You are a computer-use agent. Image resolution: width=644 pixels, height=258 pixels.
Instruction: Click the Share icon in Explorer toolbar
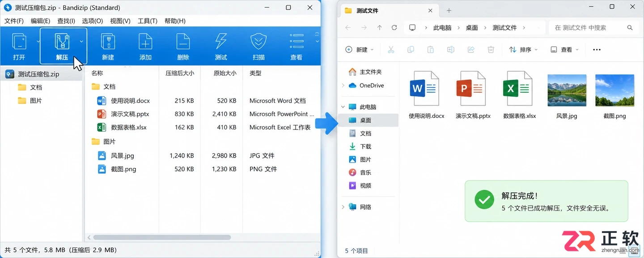pyautogui.click(x=471, y=50)
